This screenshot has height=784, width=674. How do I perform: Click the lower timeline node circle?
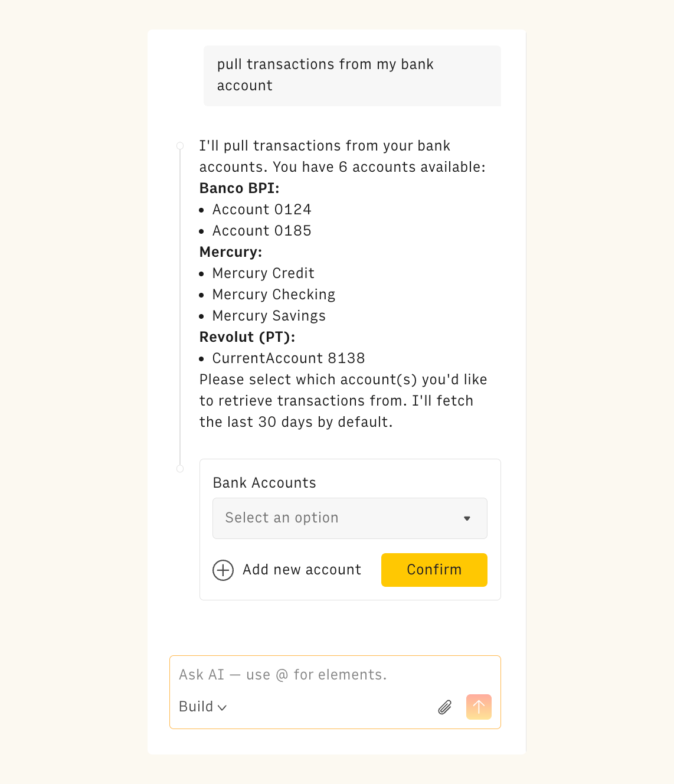(180, 468)
